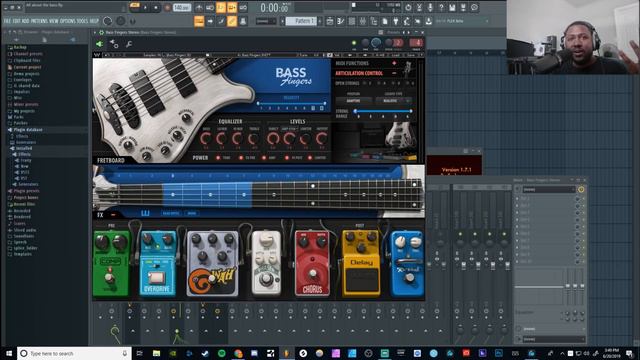The height and width of the screenshot is (360, 640).
Task: Click the blue reverb pedal at far right
Action: pyautogui.click(x=407, y=262)
